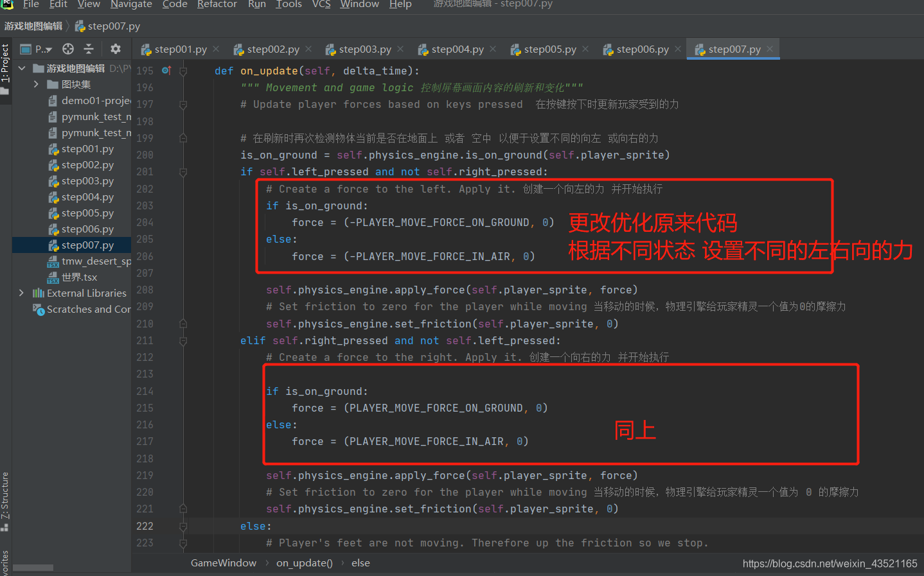This screenshot has width=924, height=576.
Task: Click the Project panel horizontal scrollbar
Action: click(33, 568)
